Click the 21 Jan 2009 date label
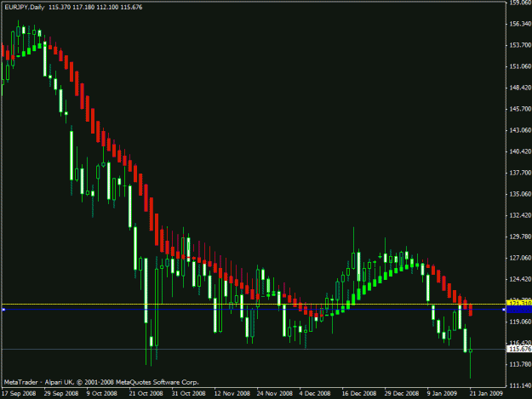Image resolution: width=532 pixels, height=399 pixels. (486, 394)
